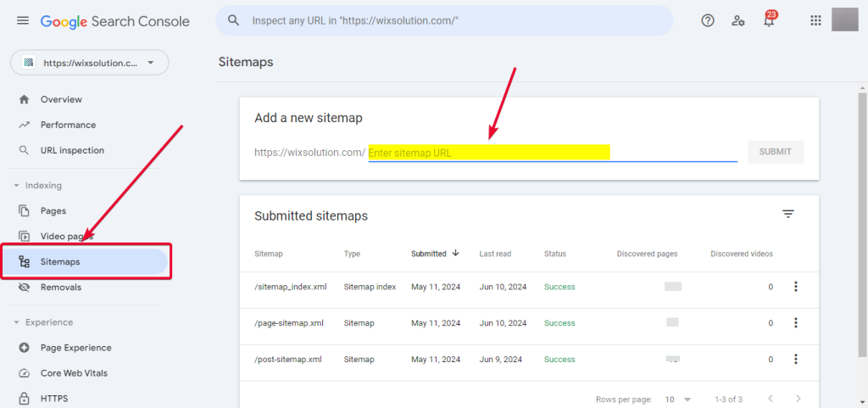
Task: Open more options for sitemap_index.xml row
Action: (795, 287)
